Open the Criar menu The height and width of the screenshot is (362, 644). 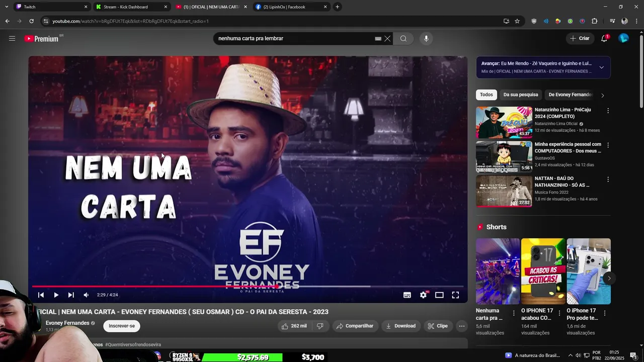pos(580,38)
